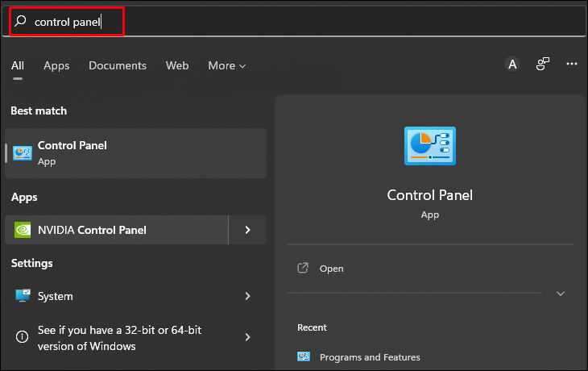Click the large Control Panel icon in preview
This screenshot has height=371, width=588.
[x=429, y=147]
